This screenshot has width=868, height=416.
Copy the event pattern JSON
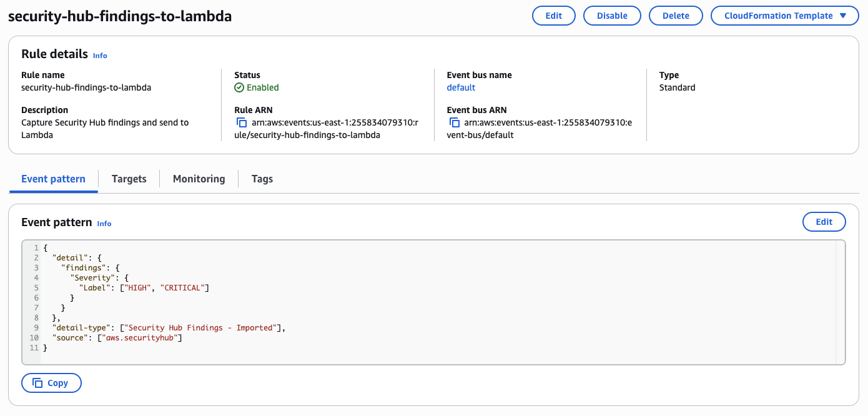51,382
